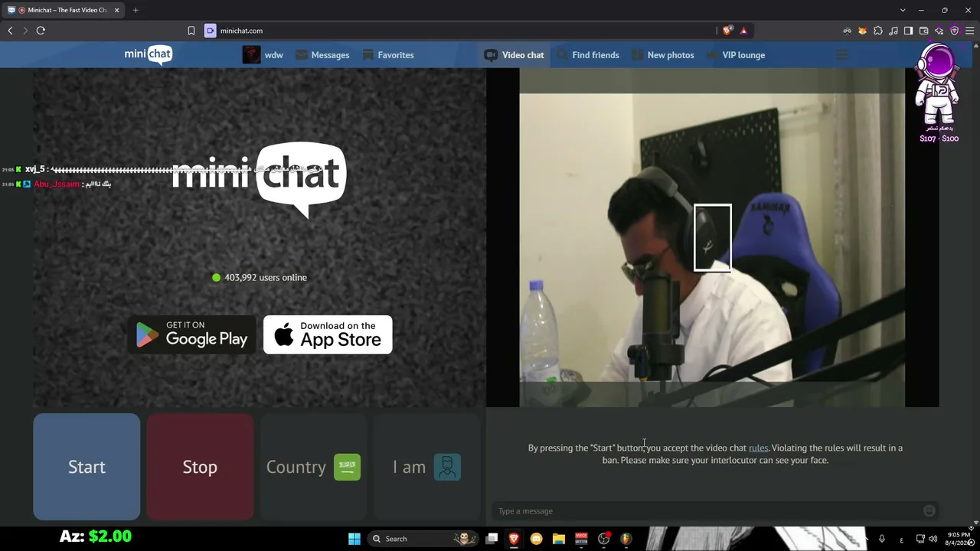The width and height of the screenshot is (980, 551).
Task: Open File Explorer from taskbar
Action: (x=559, y=539)
